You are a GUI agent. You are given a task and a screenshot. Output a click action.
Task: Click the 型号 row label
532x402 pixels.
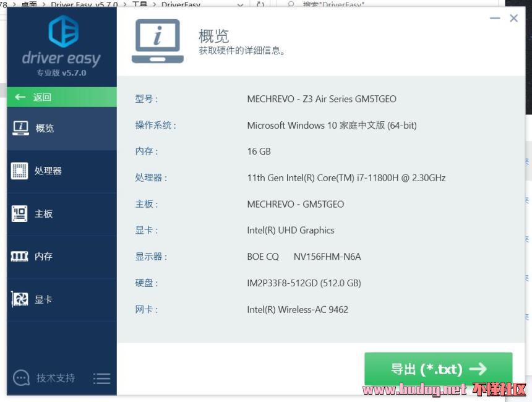pos(147,99)
